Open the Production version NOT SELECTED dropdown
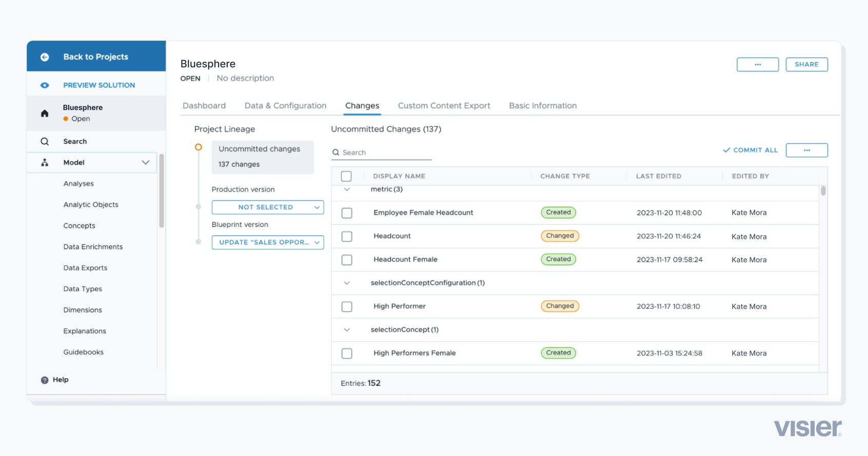The height and width of the screenshot is (456, 868). (x=268, y=207)
